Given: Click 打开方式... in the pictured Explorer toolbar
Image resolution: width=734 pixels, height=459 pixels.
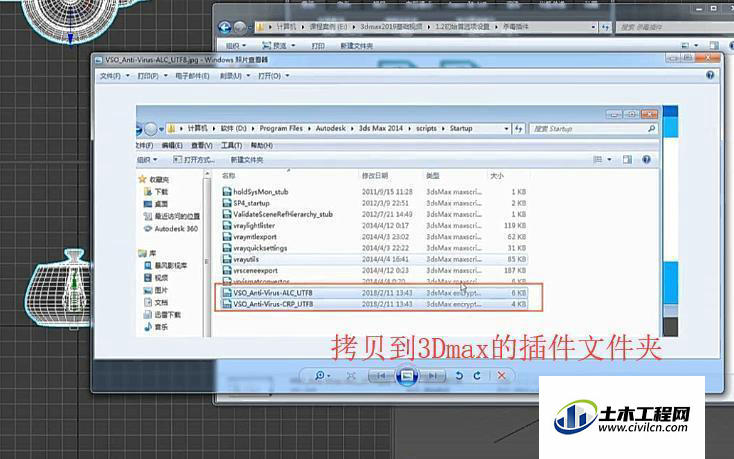Looking at the screenshot, I should click(194, 160).
